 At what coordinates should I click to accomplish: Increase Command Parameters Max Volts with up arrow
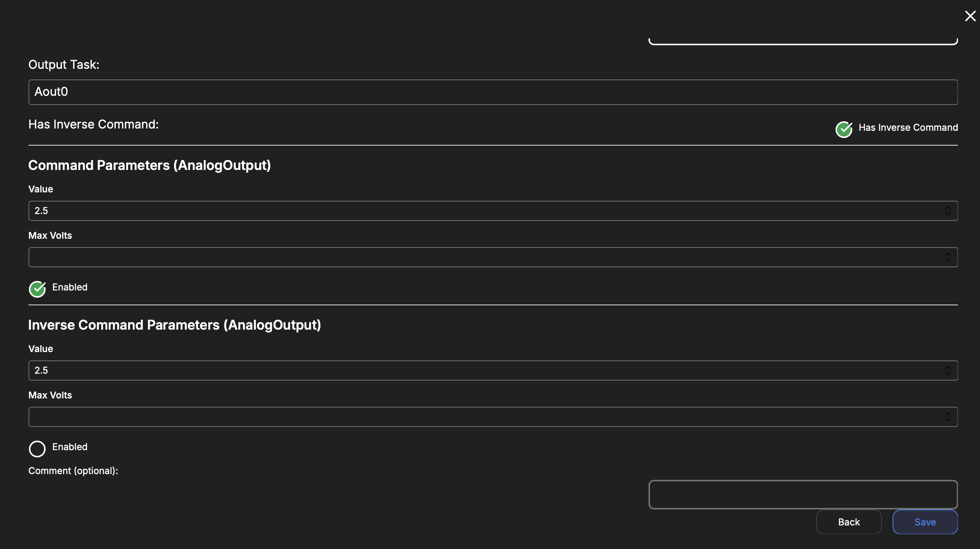[x=947, y=254]
